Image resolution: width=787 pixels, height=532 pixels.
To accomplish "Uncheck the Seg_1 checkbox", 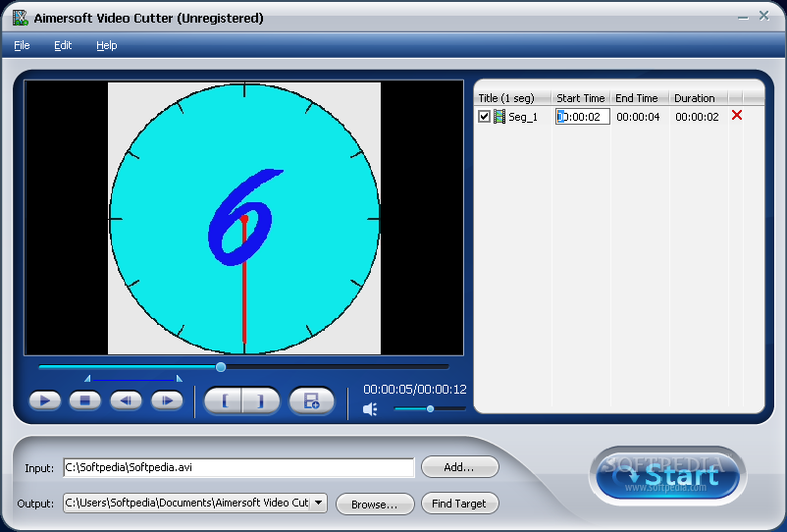I will pos(484,117).
